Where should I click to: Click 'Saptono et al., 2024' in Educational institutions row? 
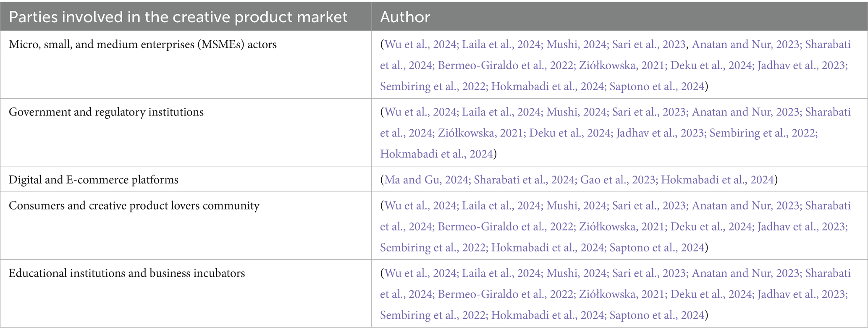pos(656,315)
